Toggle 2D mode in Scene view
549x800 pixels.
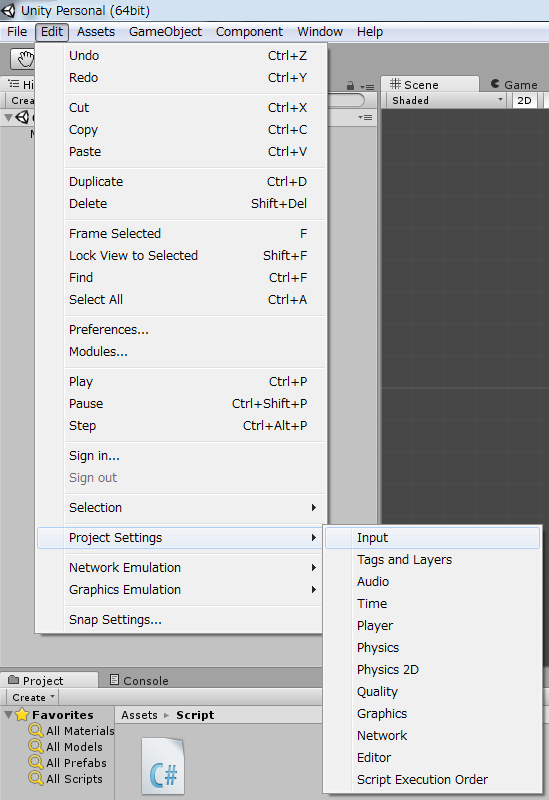pos(524,101)
